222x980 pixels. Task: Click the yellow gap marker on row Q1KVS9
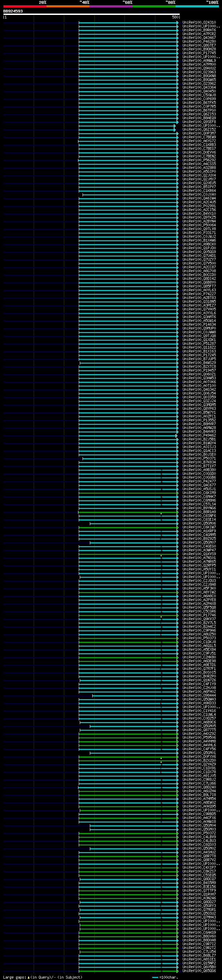coord(161,556)
